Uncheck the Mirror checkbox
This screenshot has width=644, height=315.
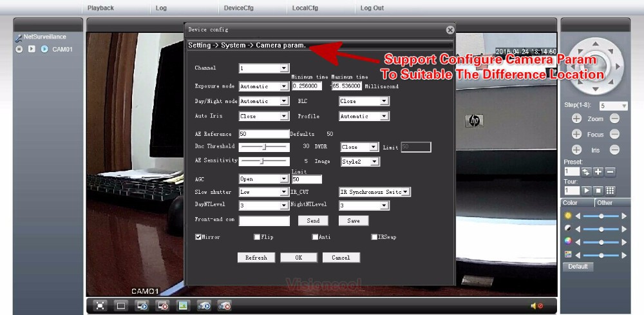198,237
